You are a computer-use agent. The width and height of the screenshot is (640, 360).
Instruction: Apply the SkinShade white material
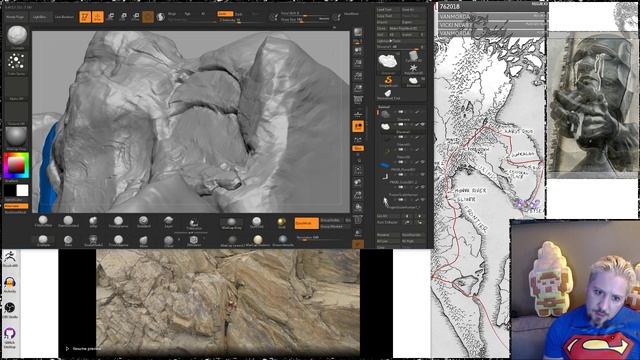pos(256,222)
